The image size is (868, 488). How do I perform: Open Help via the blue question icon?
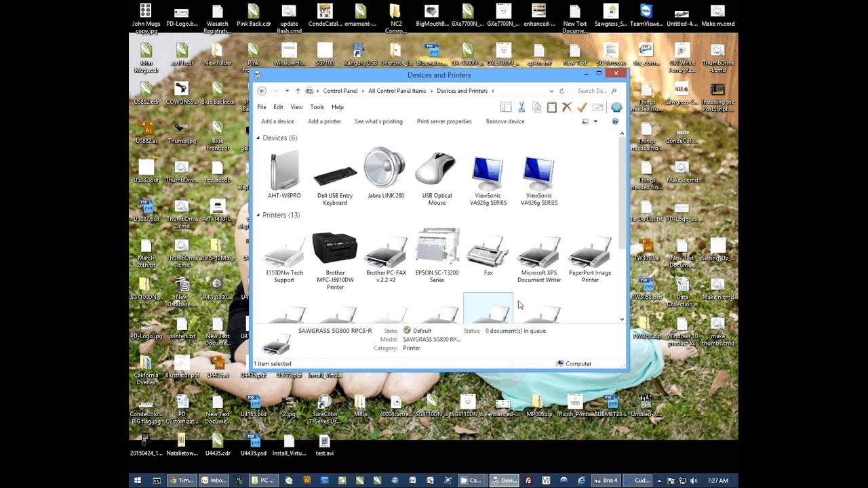615,121
